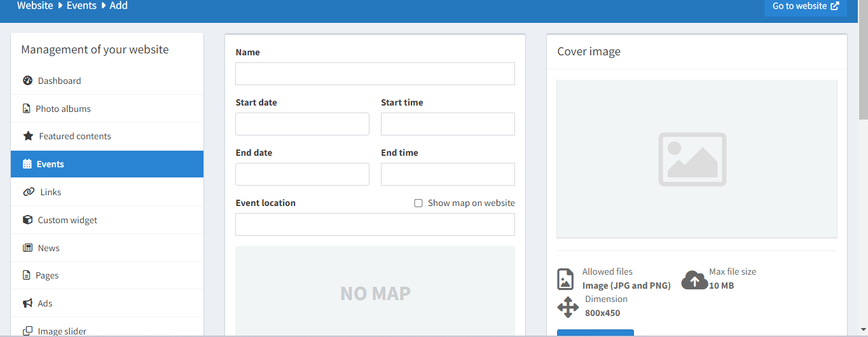The height and width of the screenshot is (337, 868).
Task: Open the End date picker field
Action: 302,174
